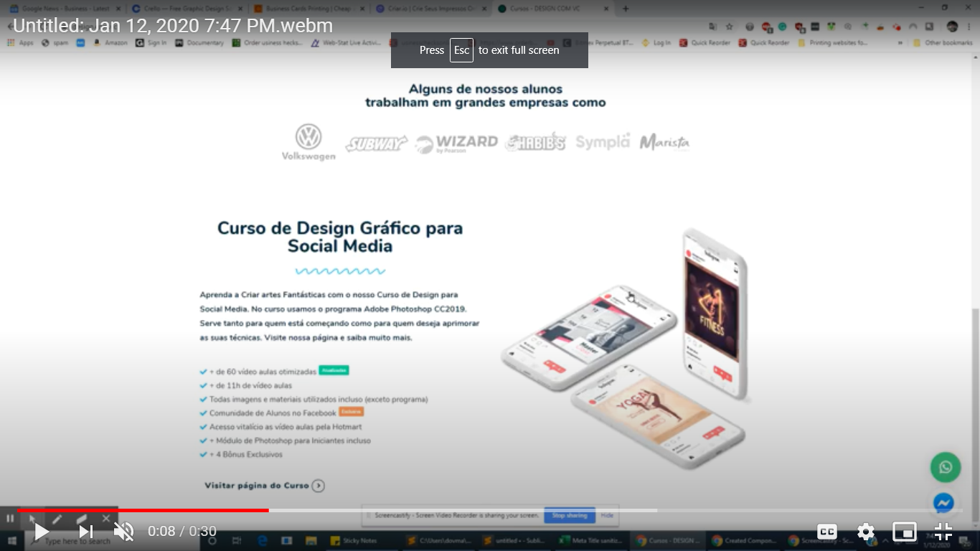Click the Wizard by Pearson logo

(x=456, y=143)
